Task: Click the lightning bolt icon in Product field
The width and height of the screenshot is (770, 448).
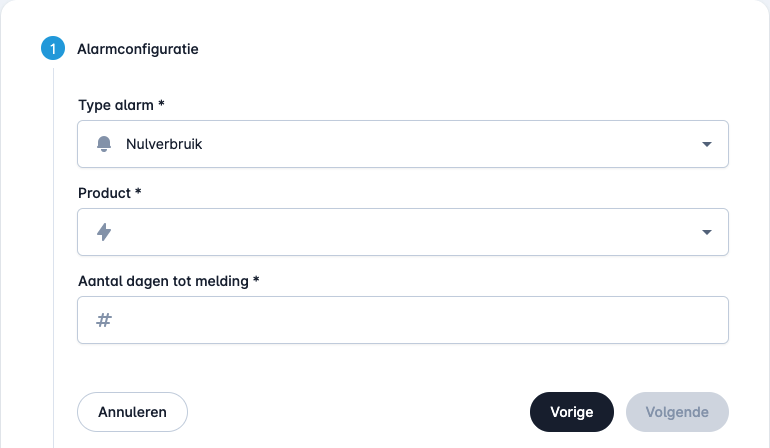Action: click(104, 232)
